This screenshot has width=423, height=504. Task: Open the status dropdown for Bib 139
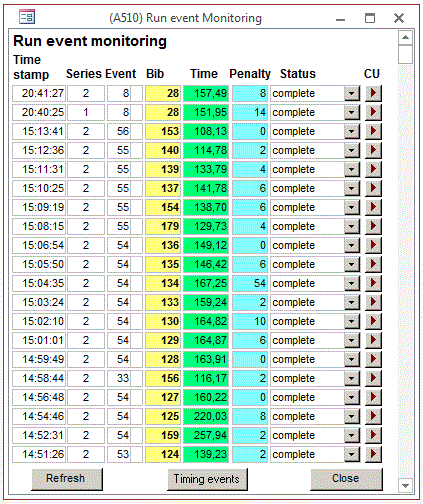[352, 169]
